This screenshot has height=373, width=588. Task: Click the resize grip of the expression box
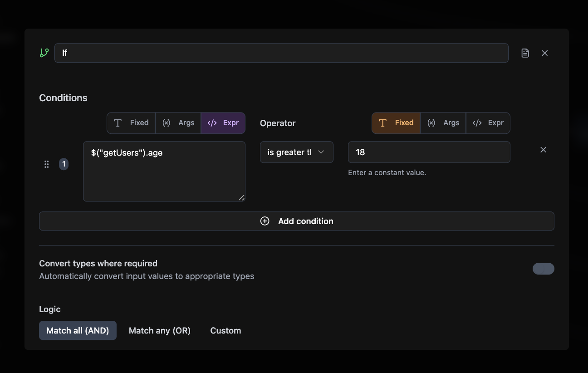241,197
